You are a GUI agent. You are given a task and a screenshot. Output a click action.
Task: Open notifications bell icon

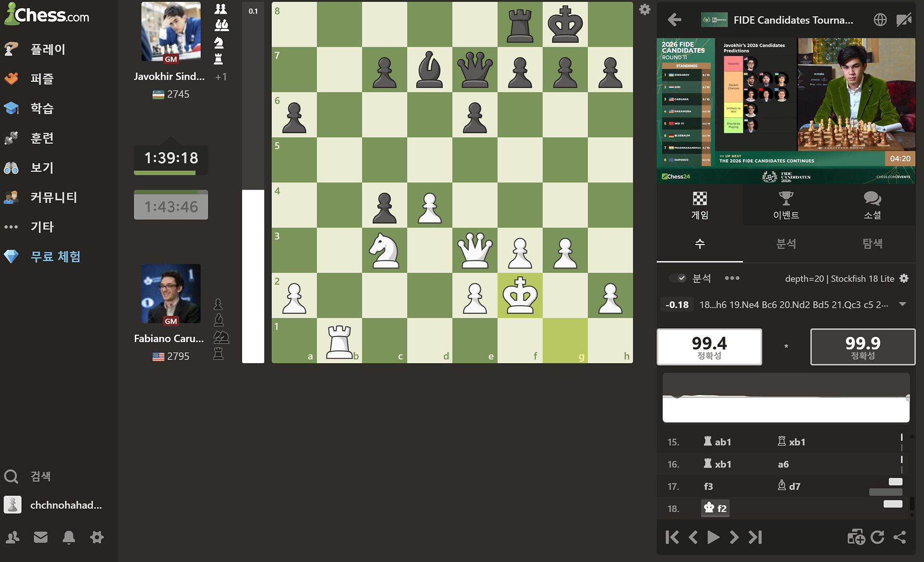point(69,537)
